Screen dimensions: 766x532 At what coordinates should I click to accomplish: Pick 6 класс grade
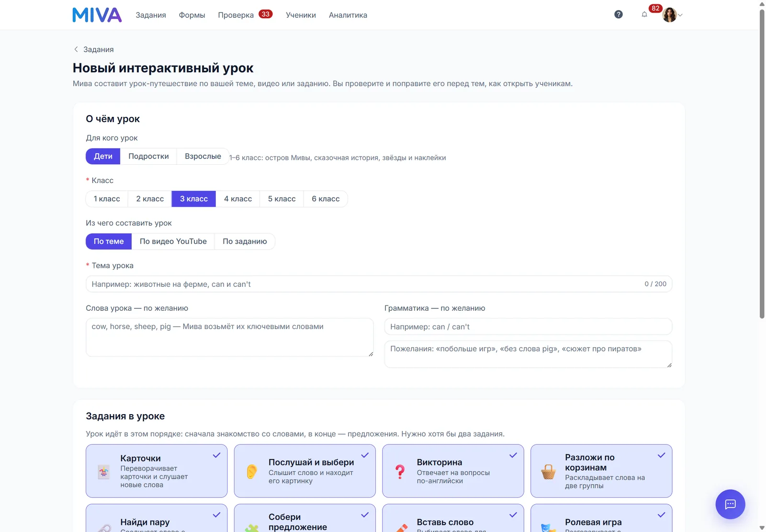(x=326, y=199)
